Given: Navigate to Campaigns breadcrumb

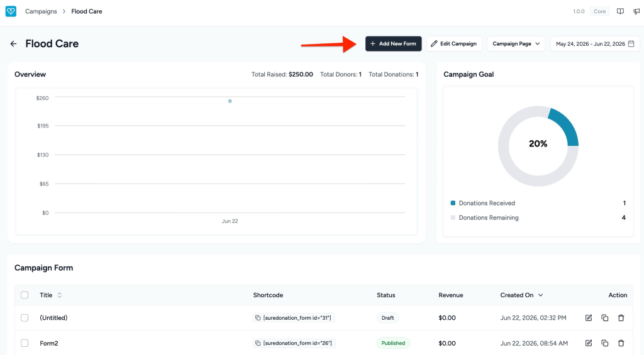Looking at the screenshot, I should coord(41,11).
